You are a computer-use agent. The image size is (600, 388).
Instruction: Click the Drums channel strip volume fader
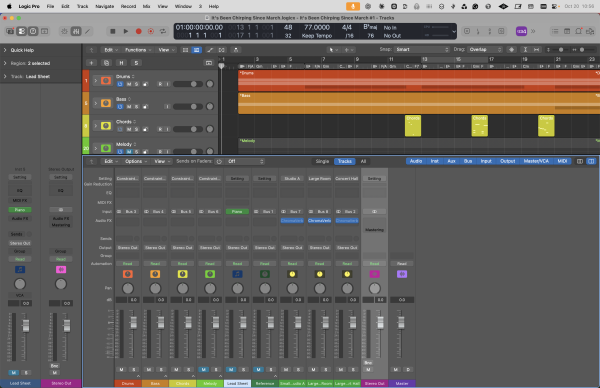(x=133, y=323)
